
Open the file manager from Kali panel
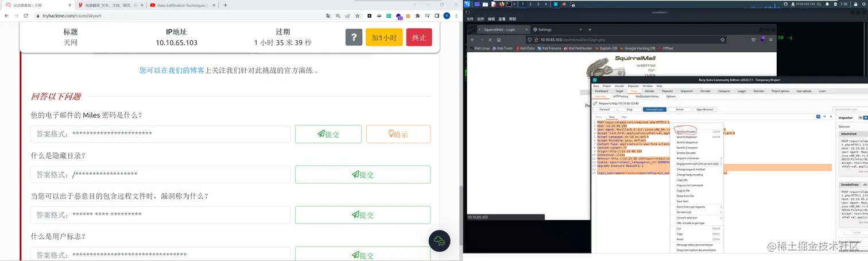pos(485,4)
